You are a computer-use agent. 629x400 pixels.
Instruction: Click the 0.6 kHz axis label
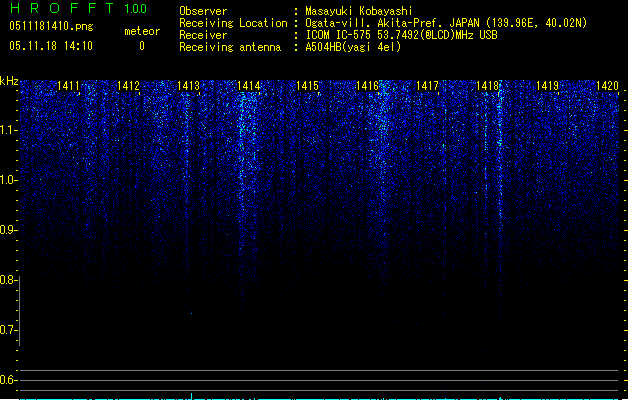[8, 380]
